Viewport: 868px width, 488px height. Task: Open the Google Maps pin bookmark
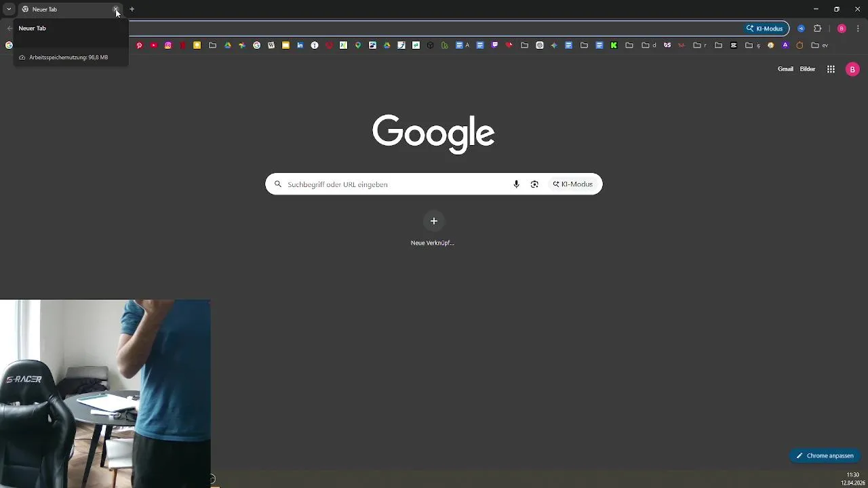click(358, 45)
